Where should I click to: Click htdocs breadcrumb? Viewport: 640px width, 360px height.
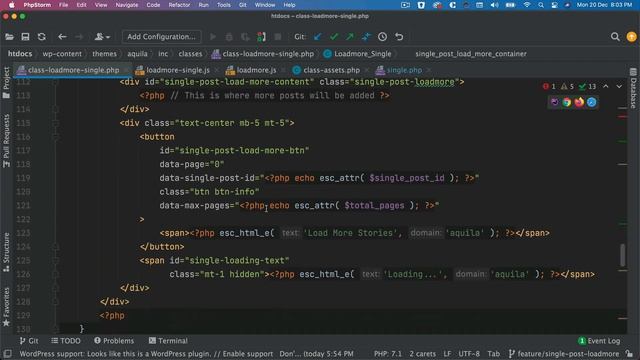(x=20, y=54)
